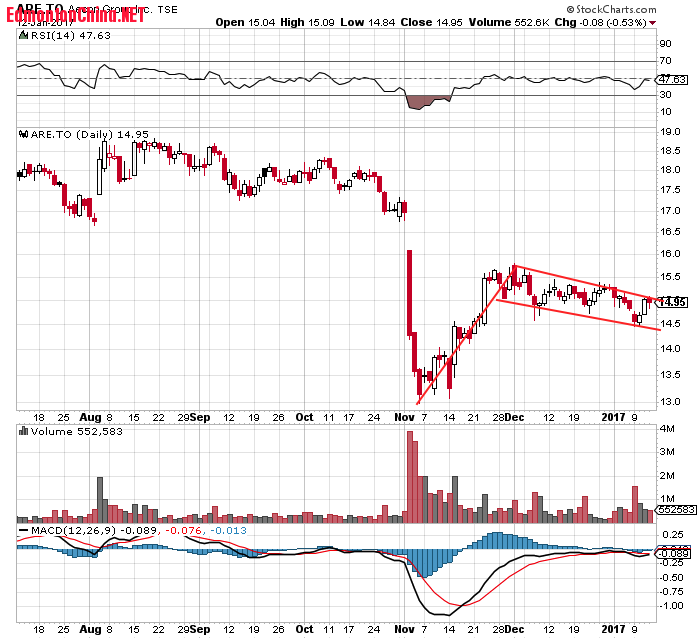Screen dimensions: 700x639
Task: Click the -1.00 MACD axis label
Action: click(671, 606)
